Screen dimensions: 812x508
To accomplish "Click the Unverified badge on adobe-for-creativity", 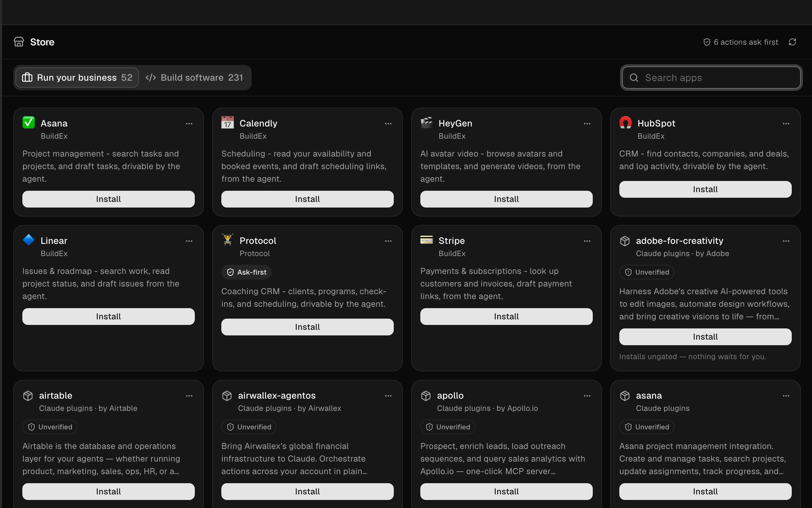I will 647,272.
